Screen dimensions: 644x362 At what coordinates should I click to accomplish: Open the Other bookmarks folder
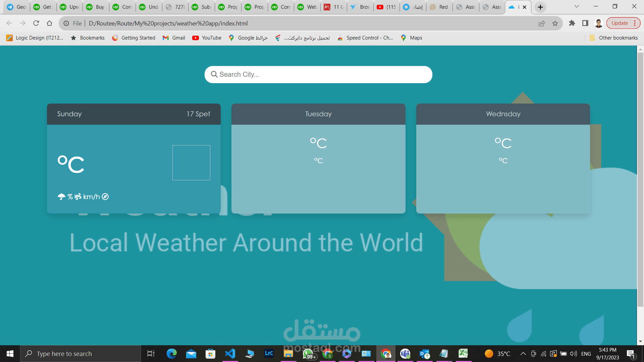pyautogui.click(x=613, y=38)
